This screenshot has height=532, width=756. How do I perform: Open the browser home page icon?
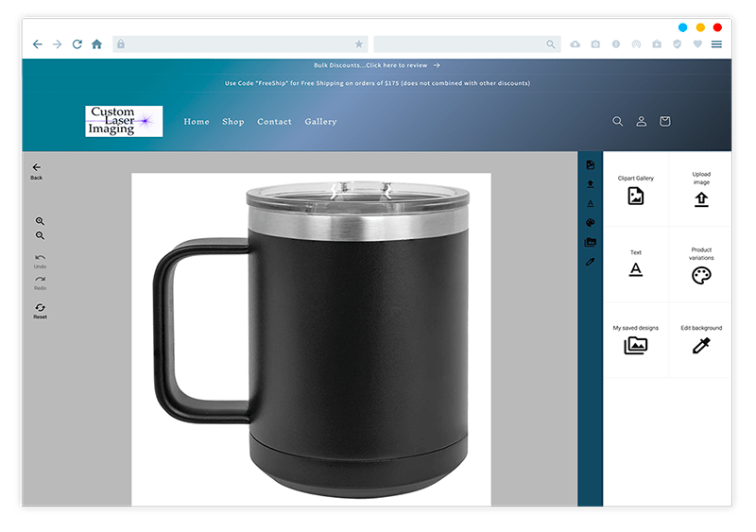[x=97, y=44]
